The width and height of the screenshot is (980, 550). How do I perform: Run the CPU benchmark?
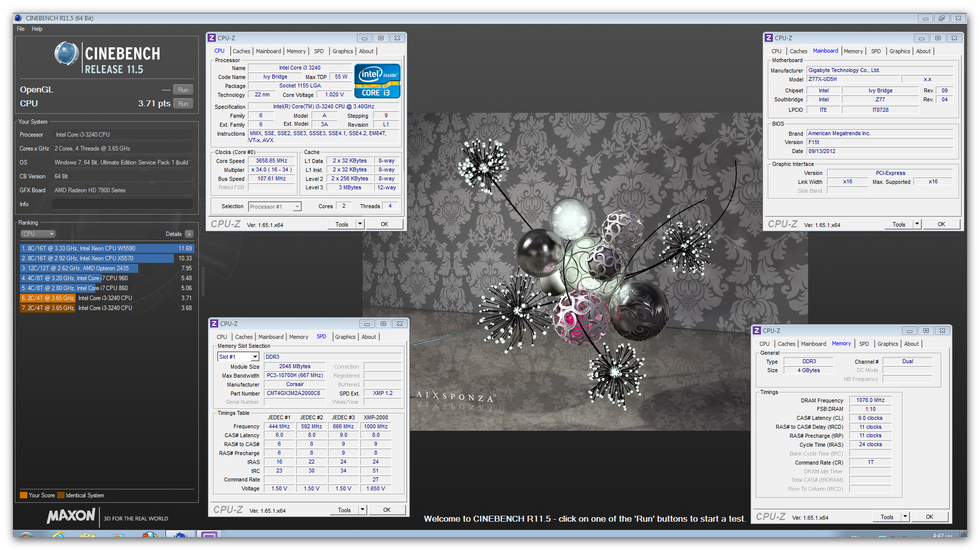tap(183, 104)
